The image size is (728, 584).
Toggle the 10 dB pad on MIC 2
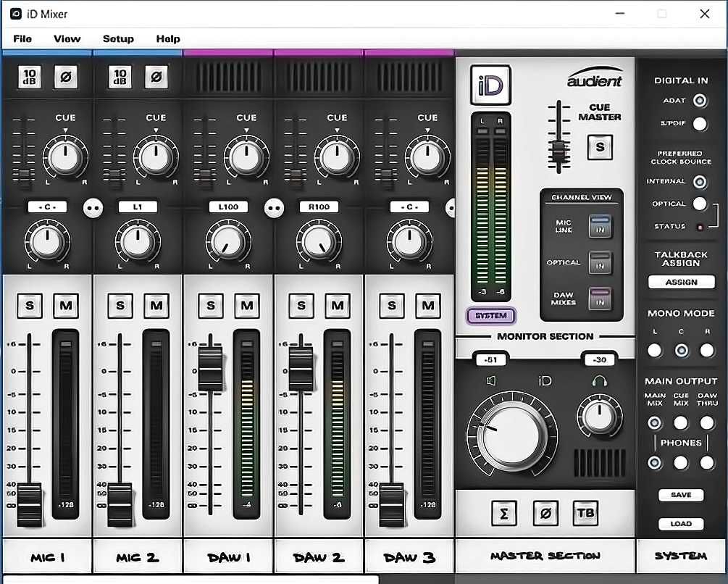coord(120,77)
